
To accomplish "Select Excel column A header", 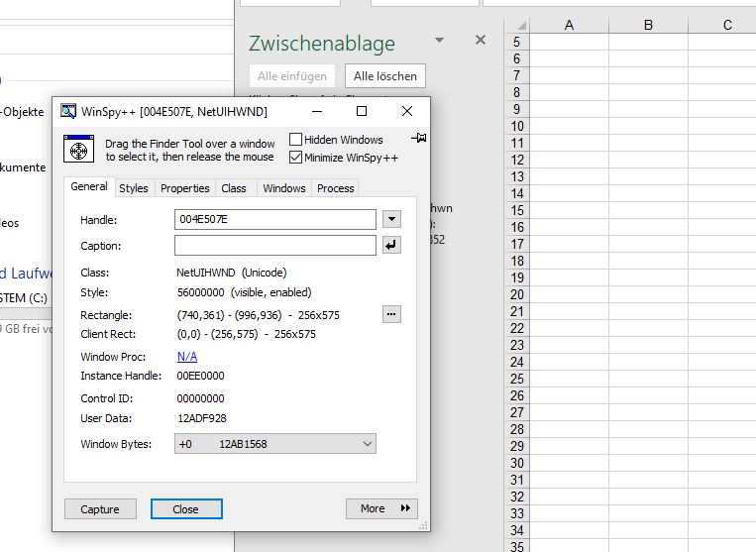I will [x=569, y=25].
